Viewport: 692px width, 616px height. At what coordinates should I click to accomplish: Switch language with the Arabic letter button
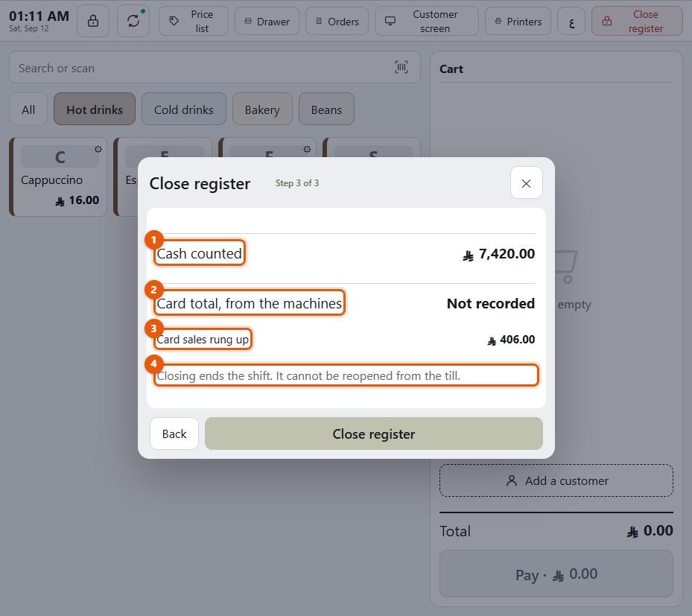pos(571,21)
